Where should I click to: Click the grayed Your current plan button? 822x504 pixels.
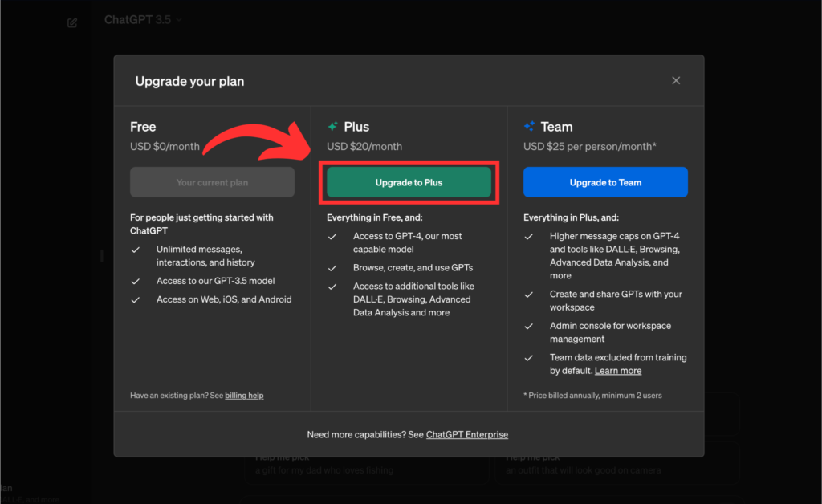pyautogui.click(x=212, y=182)
